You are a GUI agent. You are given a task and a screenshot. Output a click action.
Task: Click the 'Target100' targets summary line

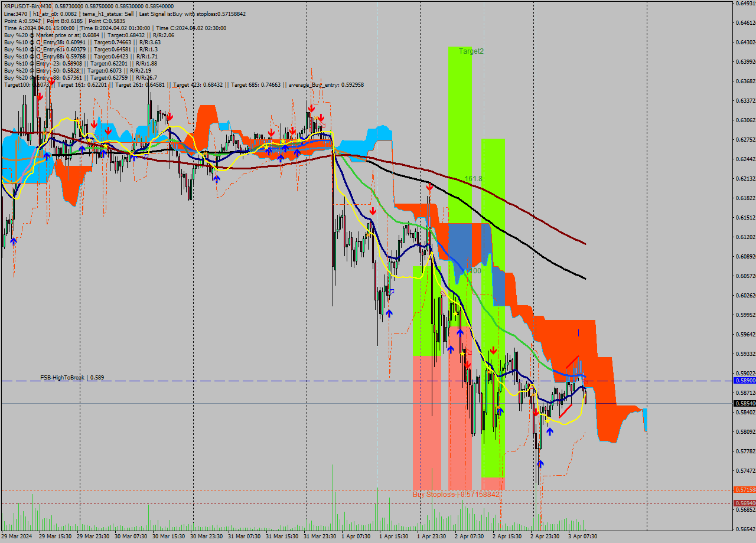(x=184, y=84)
